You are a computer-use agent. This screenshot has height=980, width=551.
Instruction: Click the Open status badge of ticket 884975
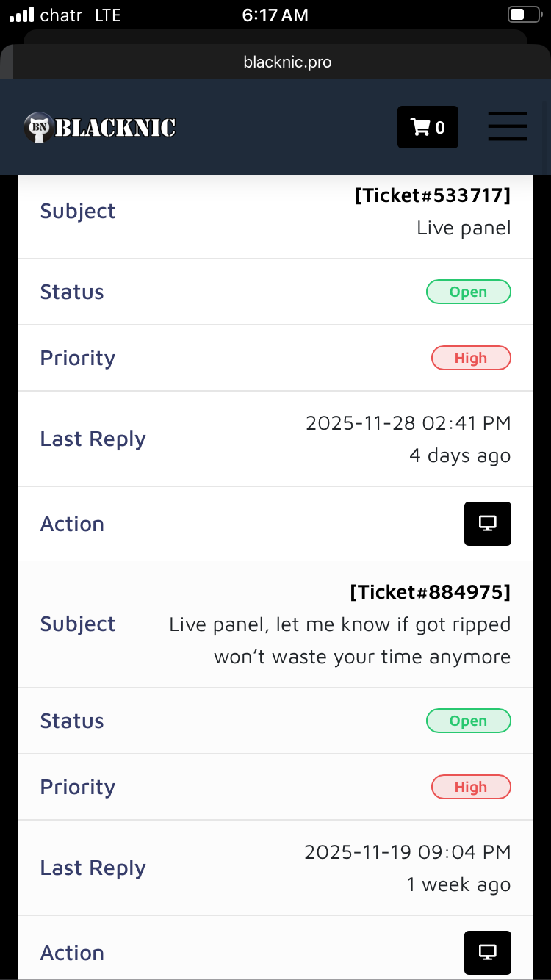pyautogui.click(x=468, y=721)
